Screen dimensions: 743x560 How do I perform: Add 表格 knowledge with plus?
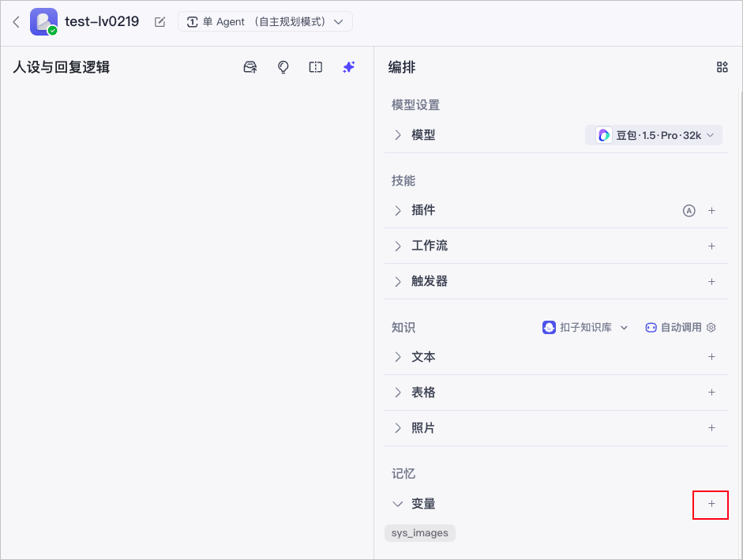(711, 393)
